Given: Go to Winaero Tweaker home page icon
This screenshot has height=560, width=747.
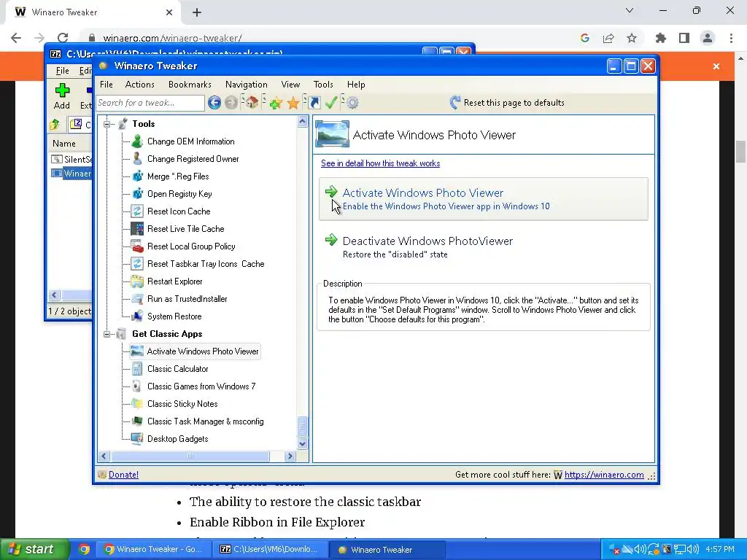Looking at the screenshot, I should pyautogui.click(x=252, y=102).
